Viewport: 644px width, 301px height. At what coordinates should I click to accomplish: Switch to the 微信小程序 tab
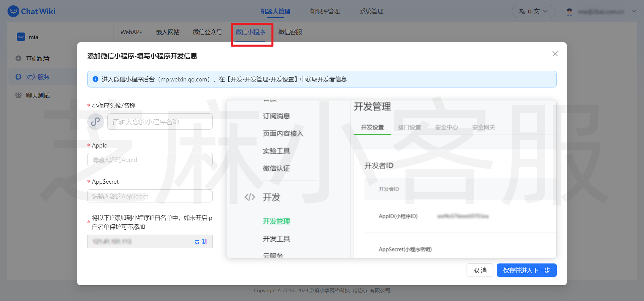click(x=250, y=32)
